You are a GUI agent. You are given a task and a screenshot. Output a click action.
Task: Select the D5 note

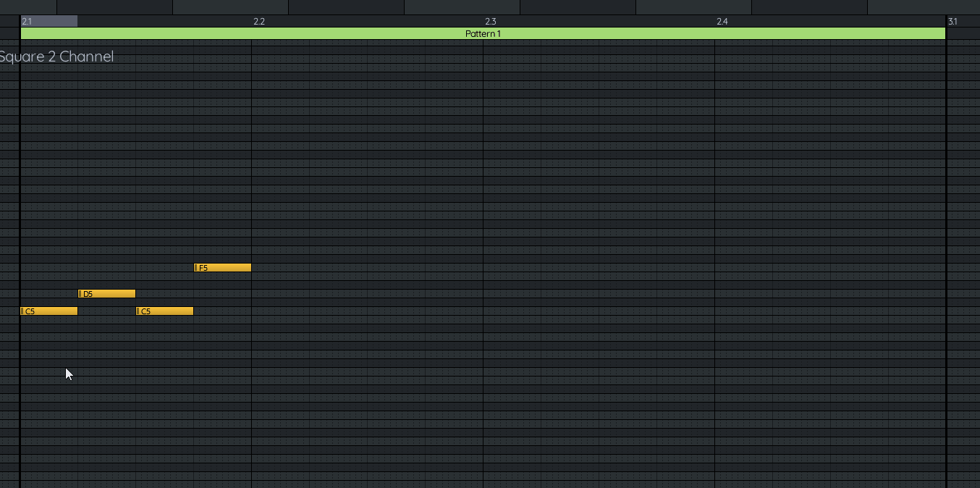click(107, 294)
